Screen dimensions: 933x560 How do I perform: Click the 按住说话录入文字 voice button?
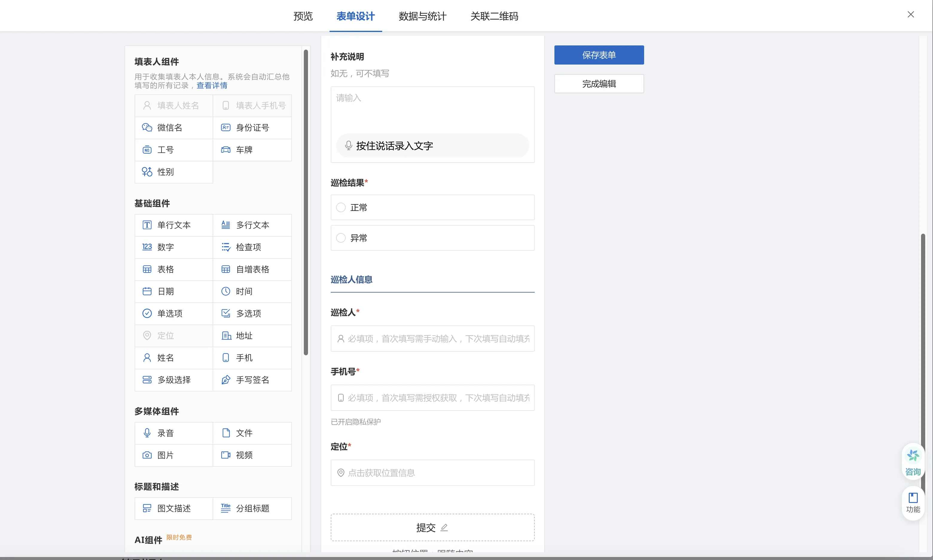(432, 146)
